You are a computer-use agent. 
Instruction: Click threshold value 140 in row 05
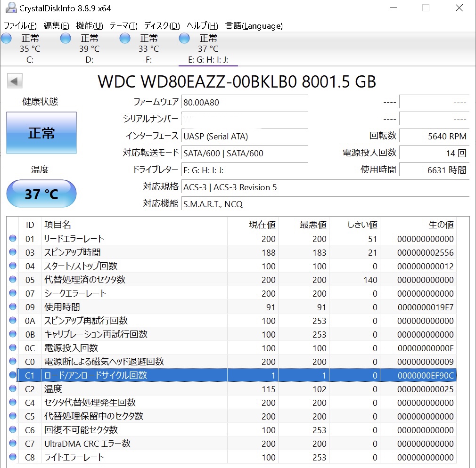[x=370, y=280]
